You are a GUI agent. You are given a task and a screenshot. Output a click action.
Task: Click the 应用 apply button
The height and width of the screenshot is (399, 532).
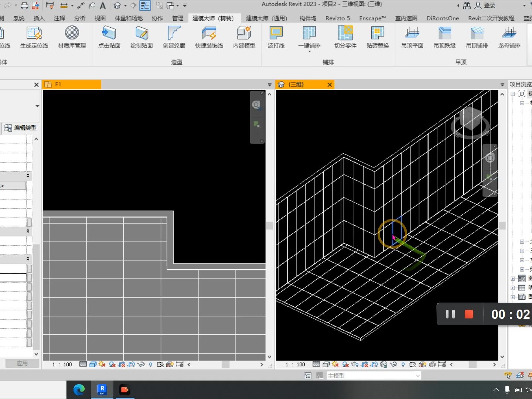(x=22, y=363)
